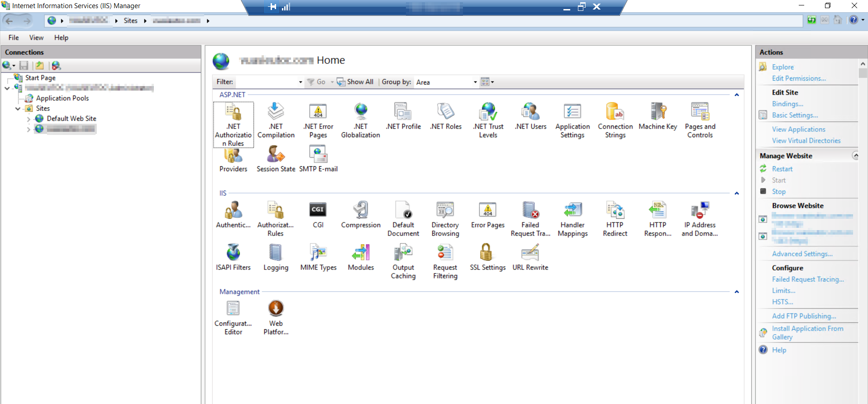The height and width of the screenshot is (404, 868).
Task: Click Edit Permissions... link
Action: coord(799,78)
